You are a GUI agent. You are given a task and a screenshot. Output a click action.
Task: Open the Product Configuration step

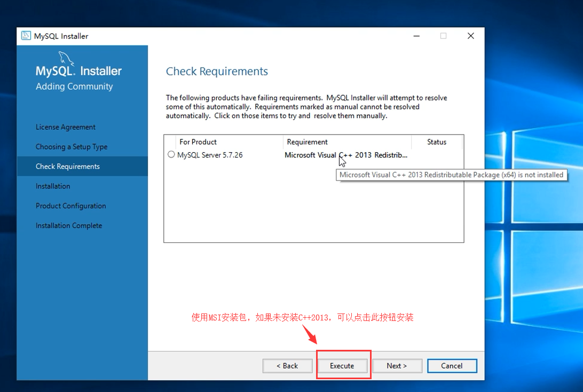[x=70, y=206]
